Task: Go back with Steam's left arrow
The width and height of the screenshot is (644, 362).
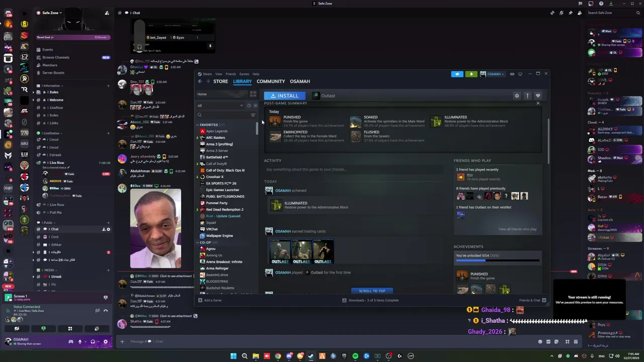Action: click(x=200, y=81)
